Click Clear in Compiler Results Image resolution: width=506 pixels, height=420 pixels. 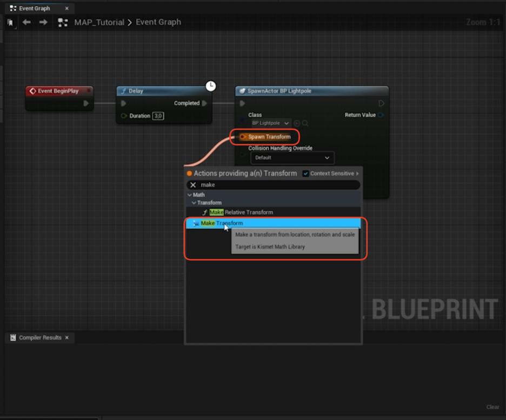(x=492, y=407)
